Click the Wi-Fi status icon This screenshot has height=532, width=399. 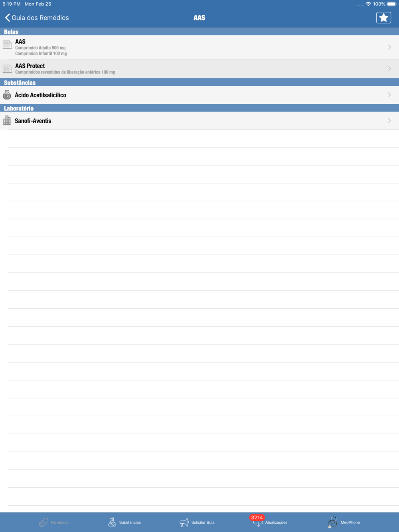point(368,4)
